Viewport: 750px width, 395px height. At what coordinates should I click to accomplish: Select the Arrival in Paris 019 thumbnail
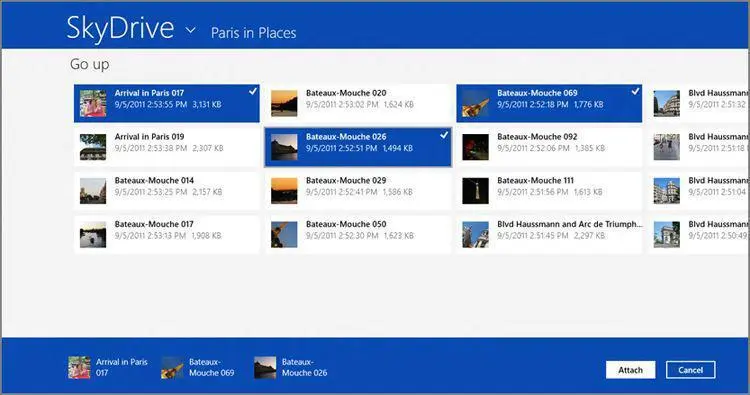click(x=93, y=147)
